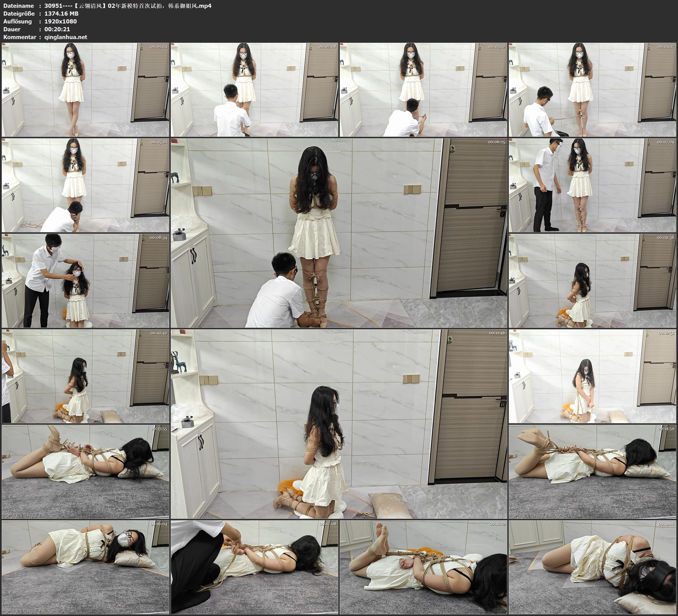This screenshot has width=678, height=616.
Task: Open the frame stamped 00:10:42
Action: tap(85, 376)
